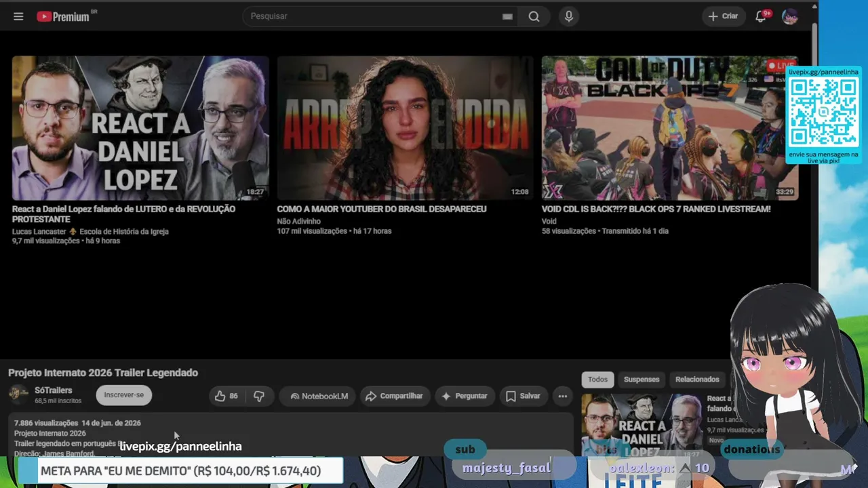
Task: Open the ARREPENDIDA video thumbnail
Action: (x=405, y=128)
